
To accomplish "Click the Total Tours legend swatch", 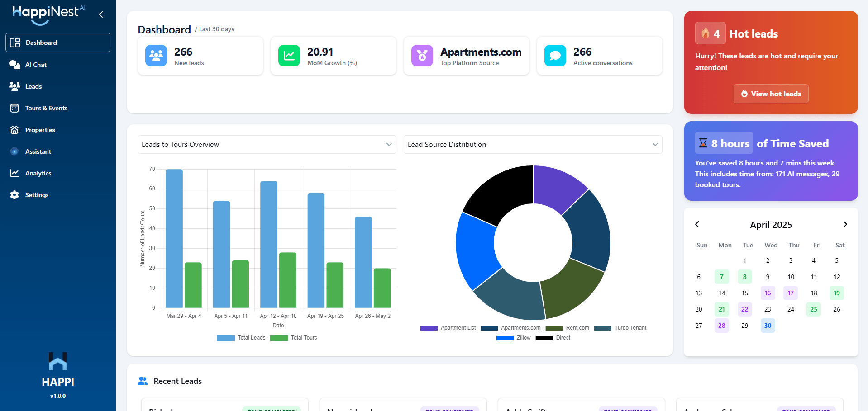I will coord(279,338).
